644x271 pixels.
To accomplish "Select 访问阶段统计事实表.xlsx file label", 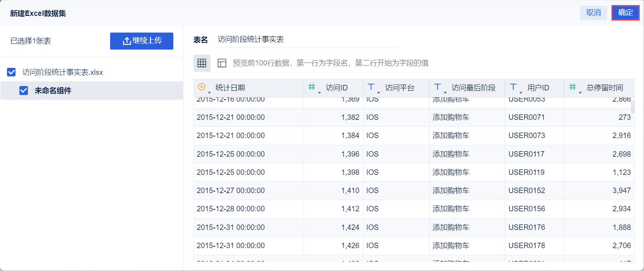I will click(x=63, y=72).
